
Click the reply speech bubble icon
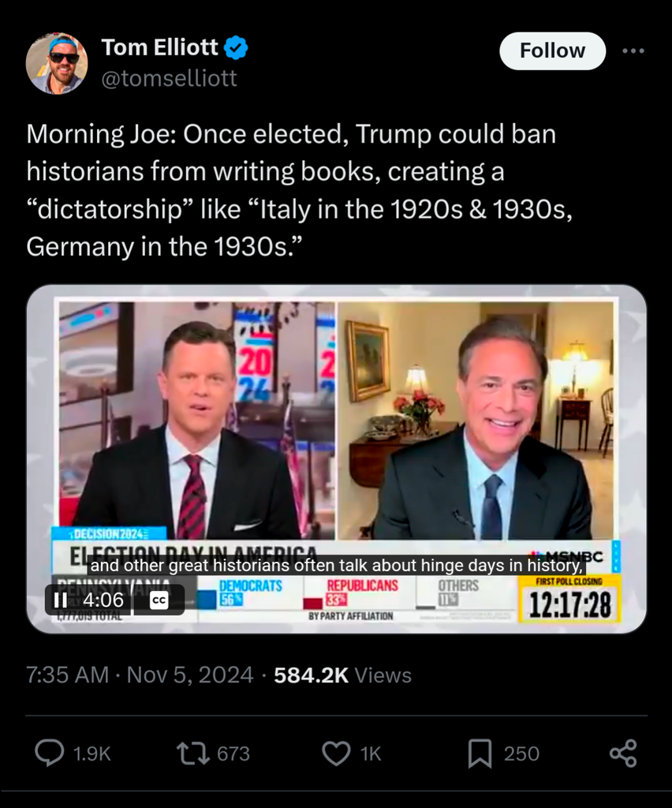[50, 753]
